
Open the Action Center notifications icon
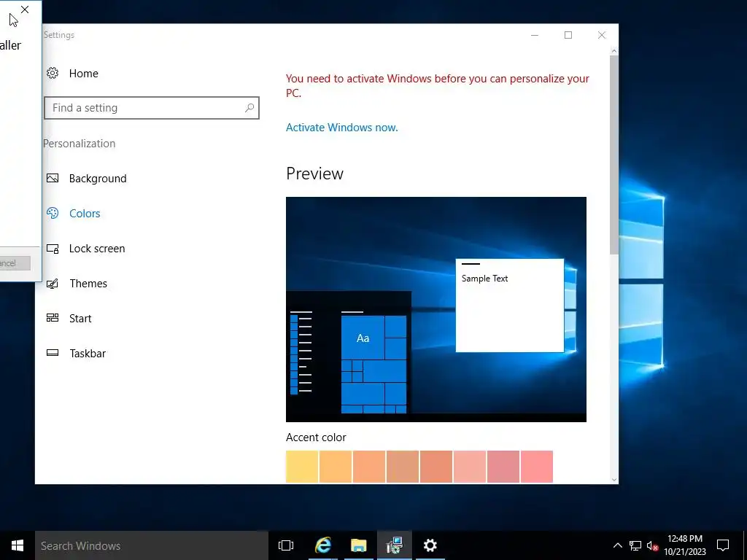pyautogui.click(x=723, y=545)
